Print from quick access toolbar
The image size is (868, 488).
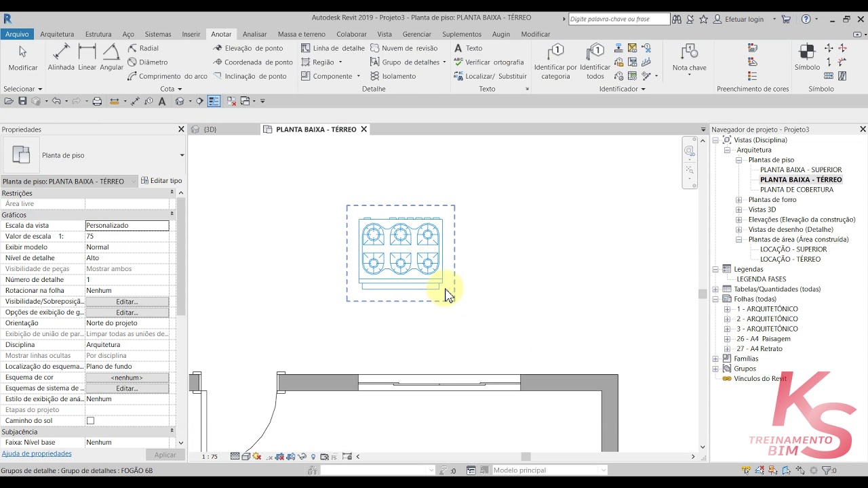(97, 101)
